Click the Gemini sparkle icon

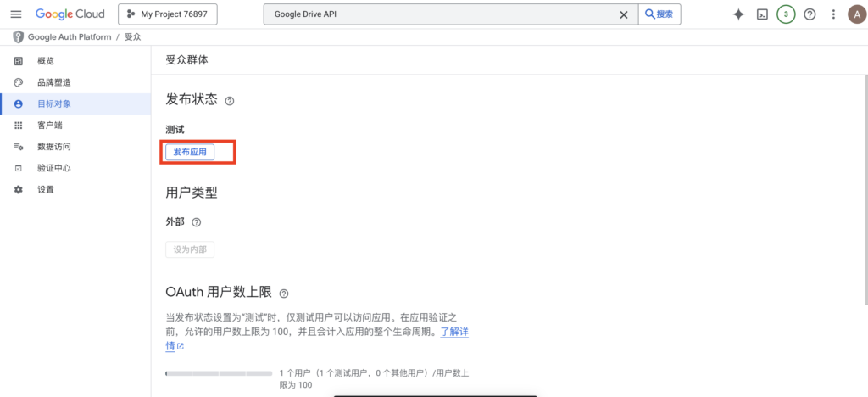pyautogui.click(x=738, y=14)
